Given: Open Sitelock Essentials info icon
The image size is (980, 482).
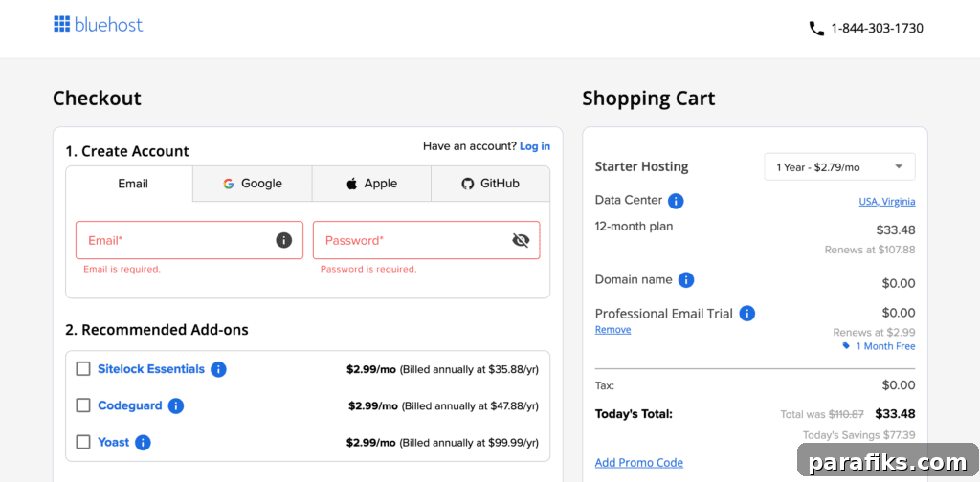Looking at the screenshot, I should click(x=218, y=369).
